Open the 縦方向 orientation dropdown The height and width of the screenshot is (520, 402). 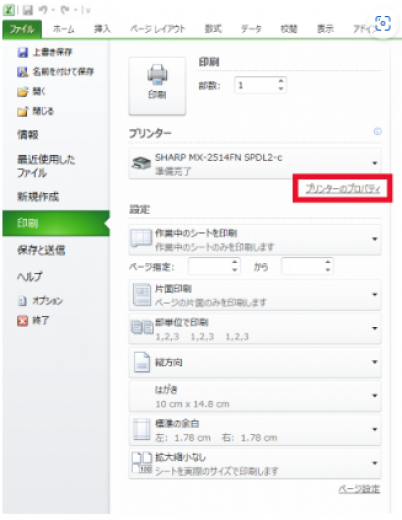(255, 362)
